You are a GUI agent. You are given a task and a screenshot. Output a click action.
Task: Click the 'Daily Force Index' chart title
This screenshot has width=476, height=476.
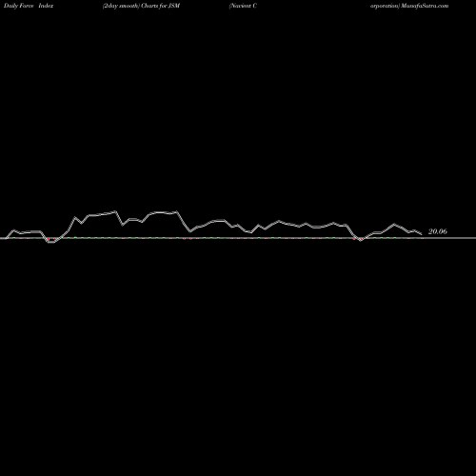pos(29,6)
